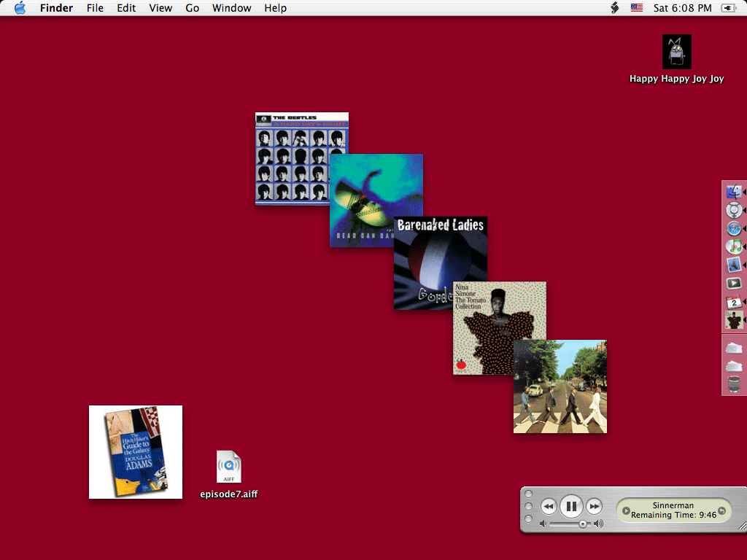The height and width of the screenshot is (560, 747).
Task: Open the second Dock icon with ring symbol
Action: [x=734, y=210]
